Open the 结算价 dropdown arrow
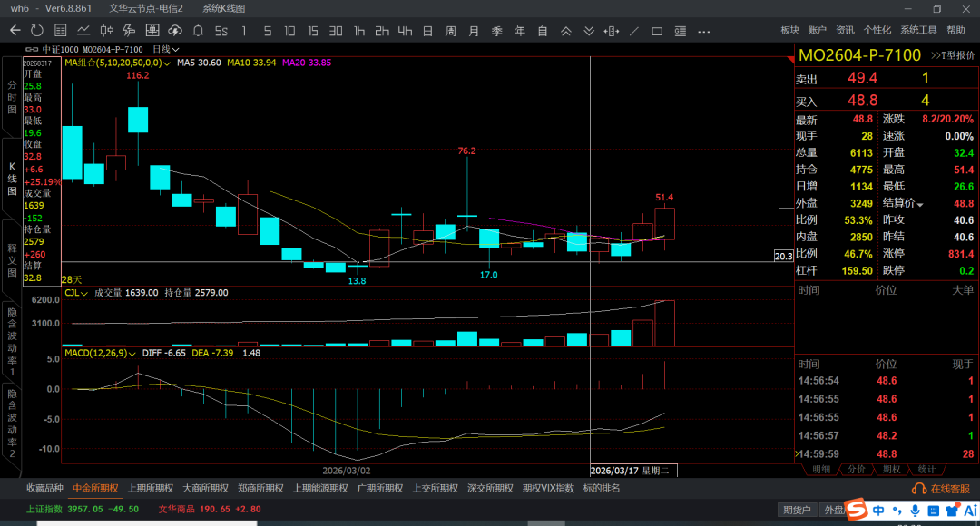980x526 pixels. pos(920,204)
